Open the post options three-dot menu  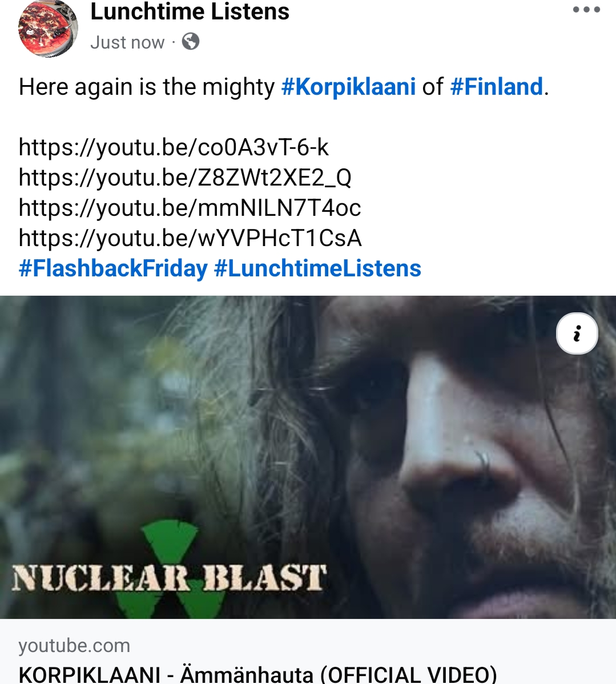point(586,10)
